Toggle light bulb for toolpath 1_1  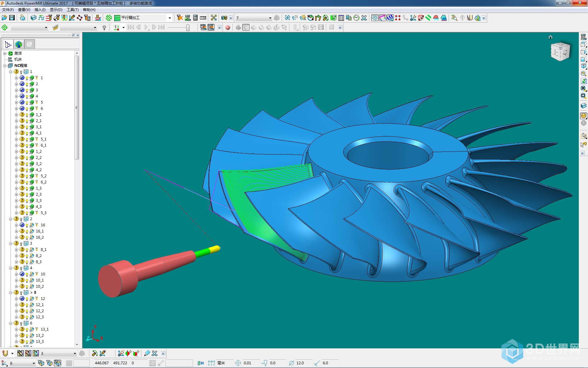pyautogui.click(x=27, y=115)
